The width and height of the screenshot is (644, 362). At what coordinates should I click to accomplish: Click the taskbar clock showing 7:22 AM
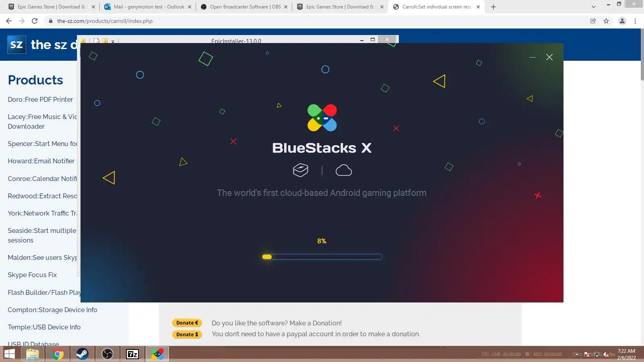pyautogui.click(x=627, y=354)
